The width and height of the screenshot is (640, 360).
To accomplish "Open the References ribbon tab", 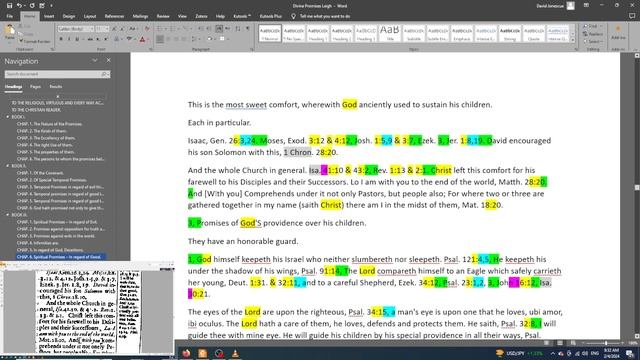I will 114,16.
